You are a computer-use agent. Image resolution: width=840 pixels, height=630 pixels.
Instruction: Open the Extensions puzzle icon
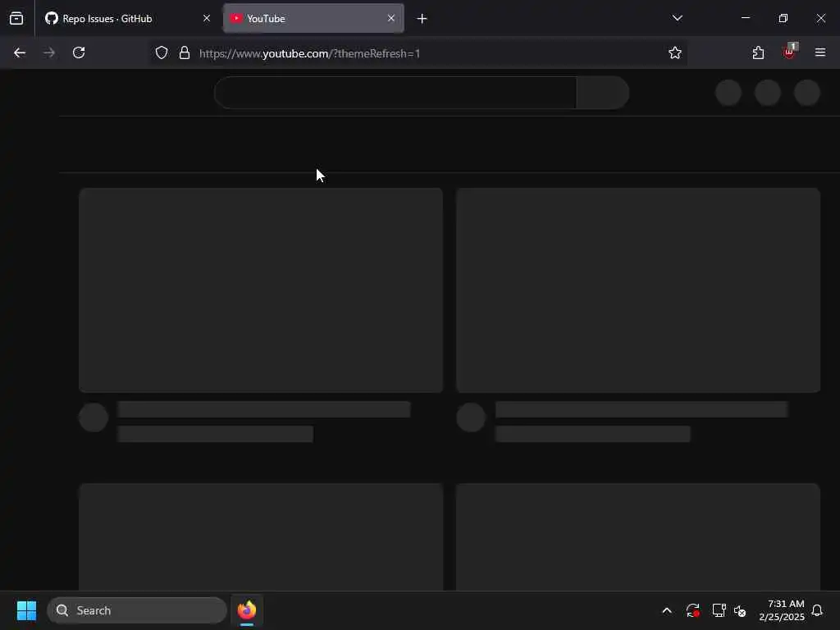point(758,53)
